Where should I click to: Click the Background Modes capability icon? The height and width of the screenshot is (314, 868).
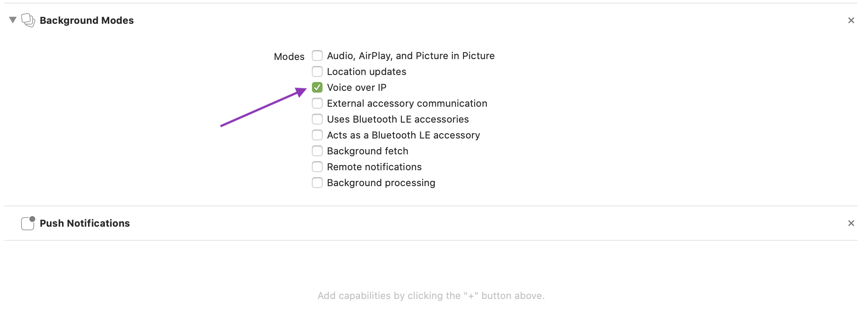pos(28,20)
